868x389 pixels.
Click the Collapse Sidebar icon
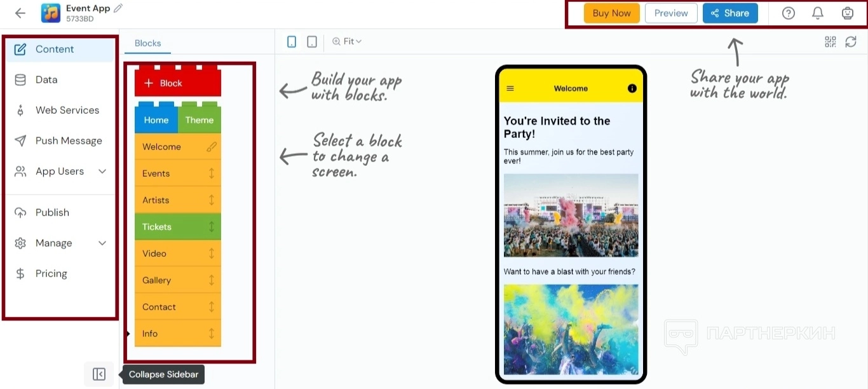point(99,374)
